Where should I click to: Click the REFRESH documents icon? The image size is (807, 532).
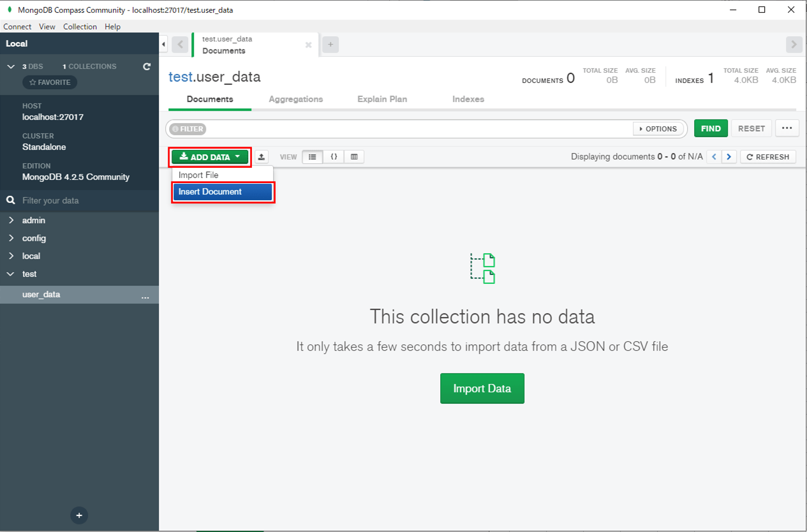pyautogui.click(x=768, y=156)
